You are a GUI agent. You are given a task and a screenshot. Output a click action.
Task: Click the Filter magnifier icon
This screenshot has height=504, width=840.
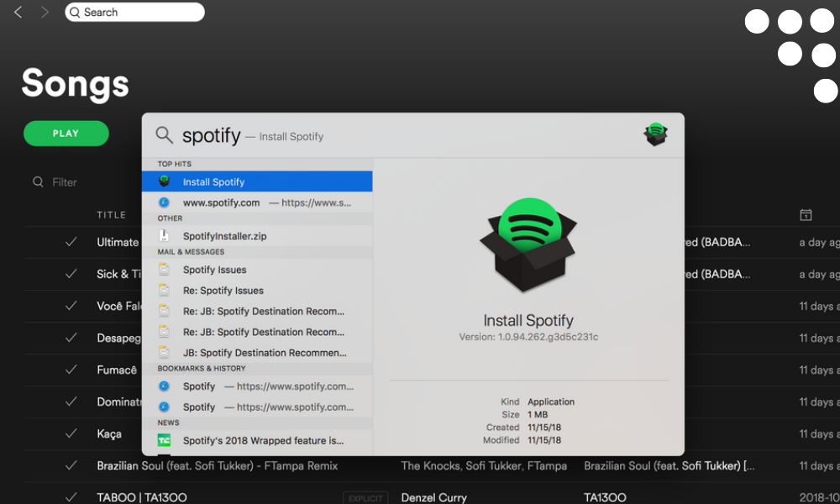tap(38, 181)
